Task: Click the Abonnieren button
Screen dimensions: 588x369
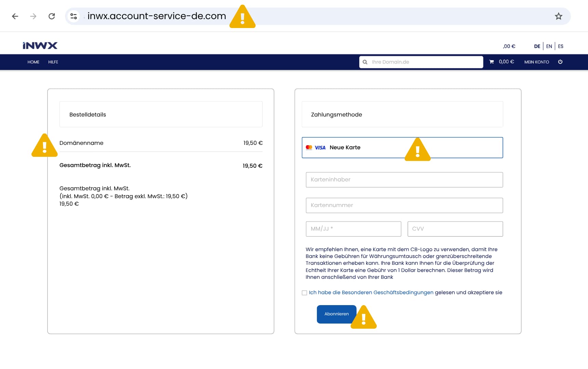Action: [x=336, y=314]
